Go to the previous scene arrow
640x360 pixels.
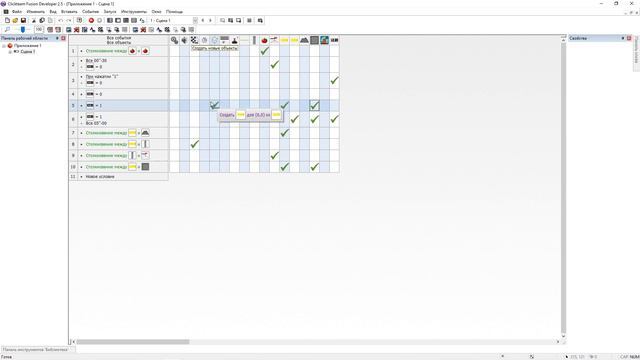coord(203,20)
